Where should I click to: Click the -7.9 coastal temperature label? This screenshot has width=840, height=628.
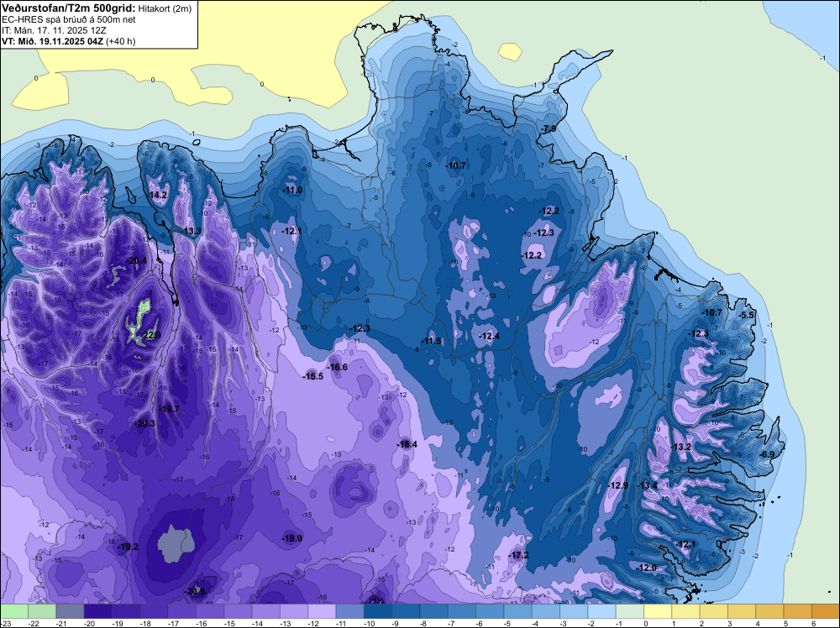[548, 129]
